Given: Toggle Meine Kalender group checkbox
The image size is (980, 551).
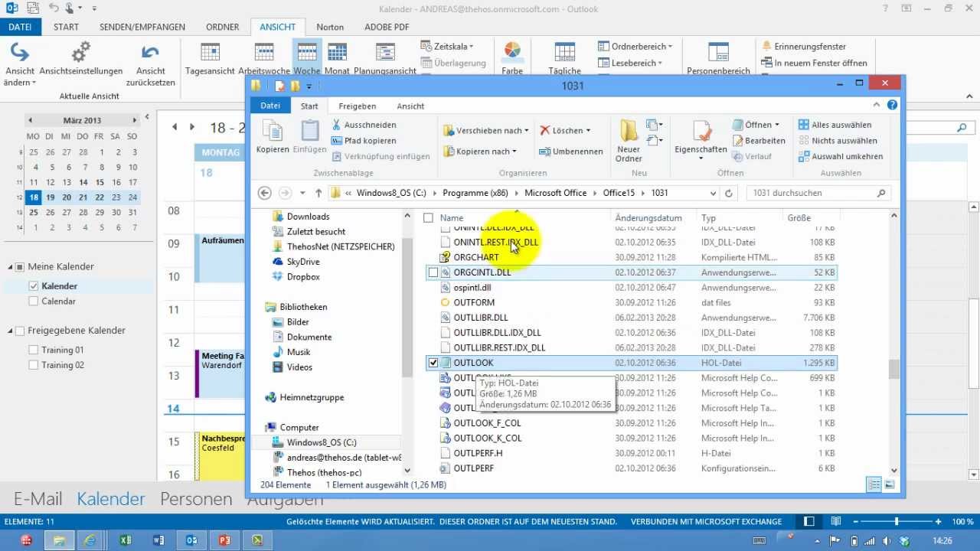Looking at the screenshot, I should click(19, 267).
